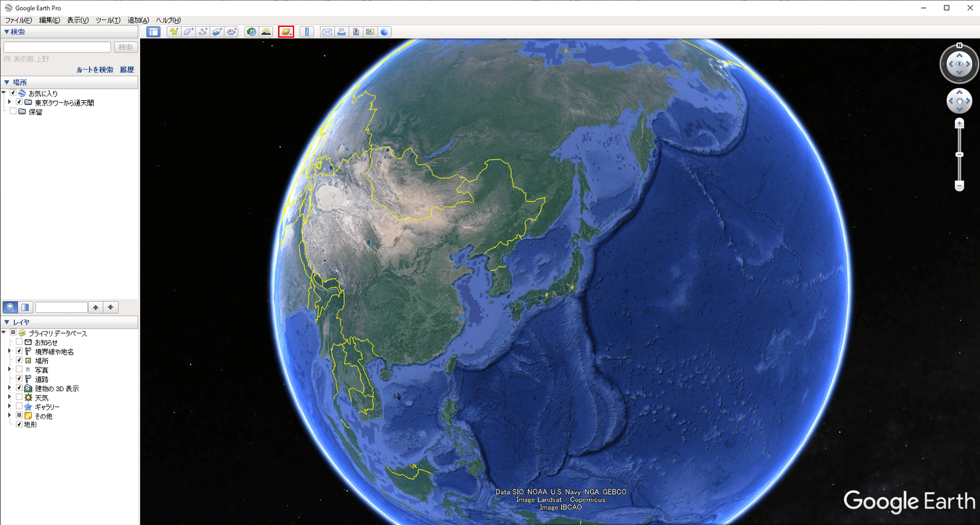Click the zoom slider handle

coord(959,155)
